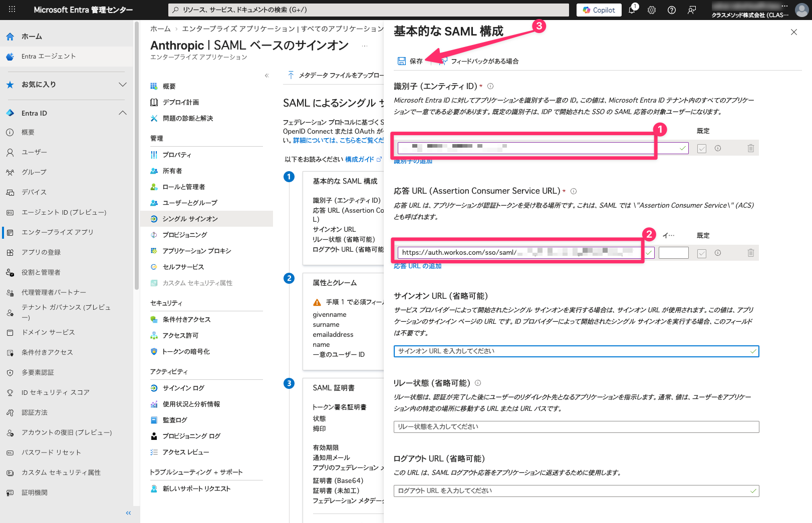Viewport: 812px width, 523px height.
Task: Open the notifications bell icon
Action: coord(632,10)
